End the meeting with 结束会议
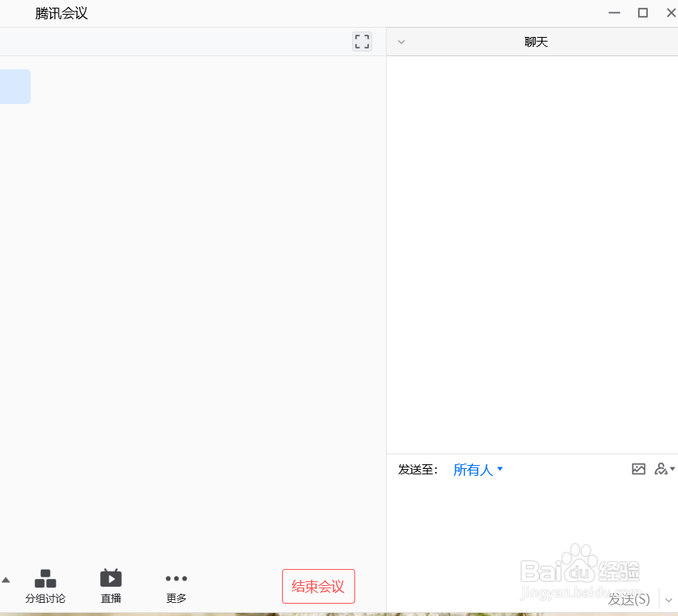The width and height of the screenshot is (678, 616). [x=318, y=586]
